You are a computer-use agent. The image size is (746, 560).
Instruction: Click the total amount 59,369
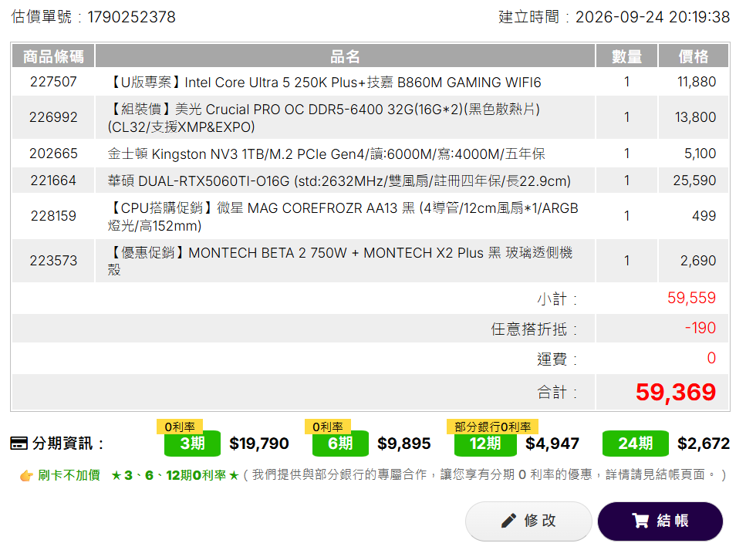coord(676,392)
